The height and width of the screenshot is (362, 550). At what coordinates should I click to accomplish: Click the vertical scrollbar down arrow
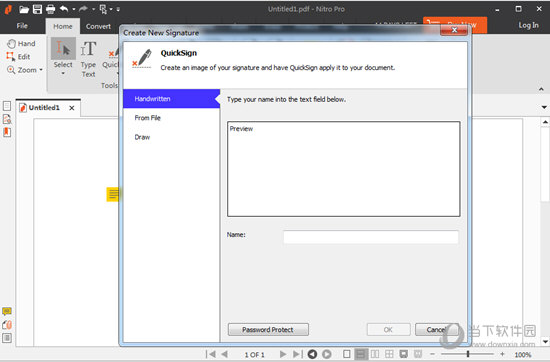(545, 341)
